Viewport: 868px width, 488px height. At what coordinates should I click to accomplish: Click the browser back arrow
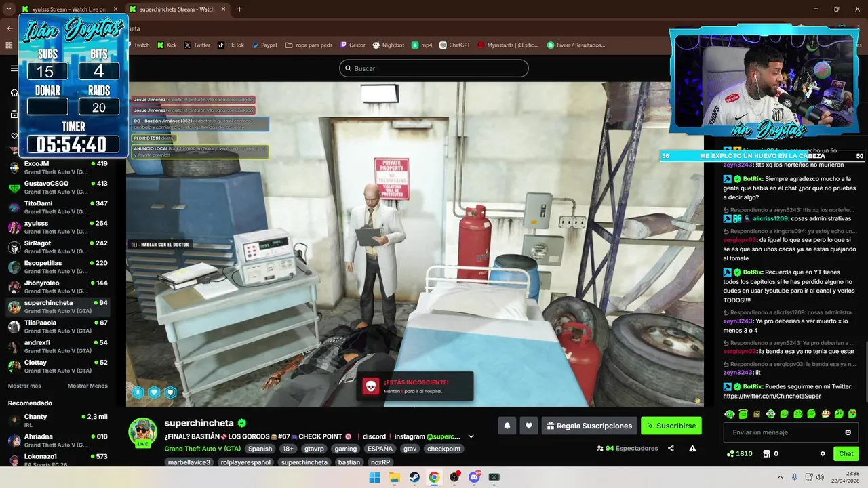coord(9,28)
